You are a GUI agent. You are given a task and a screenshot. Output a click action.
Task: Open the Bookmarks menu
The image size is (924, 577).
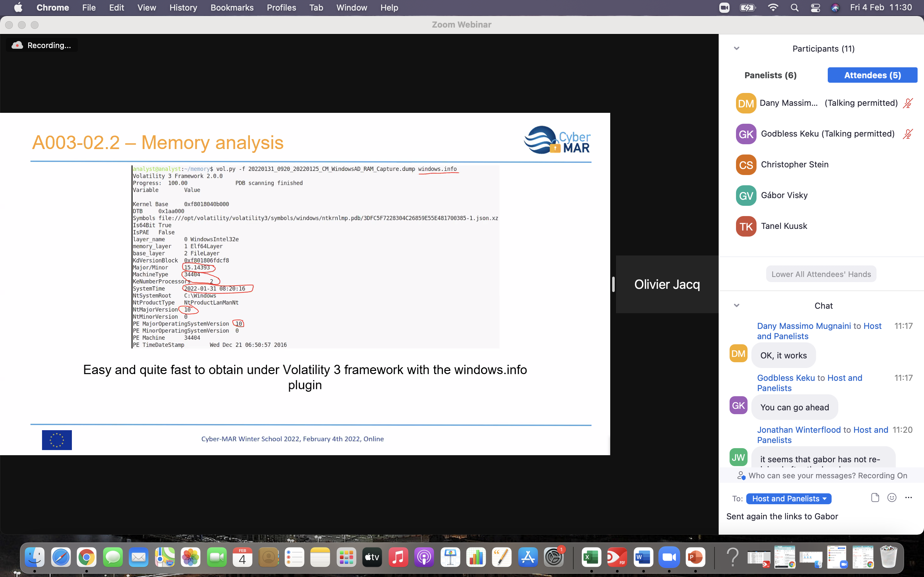232,8
